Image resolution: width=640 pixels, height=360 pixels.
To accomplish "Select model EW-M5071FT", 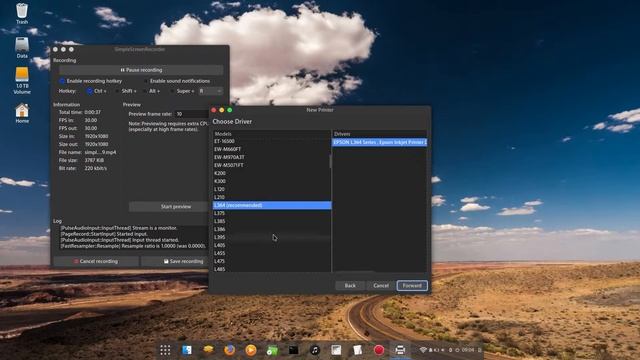I will [271, 165].
